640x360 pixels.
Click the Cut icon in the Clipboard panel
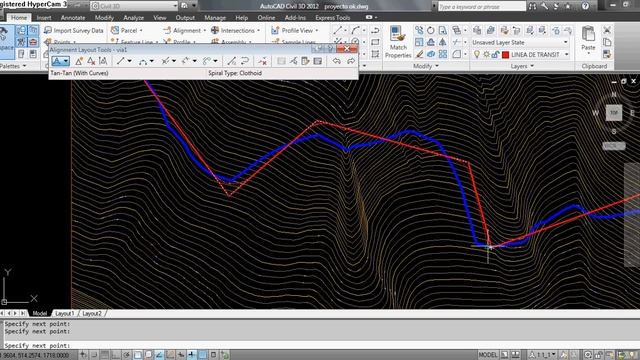coord(607,30)
